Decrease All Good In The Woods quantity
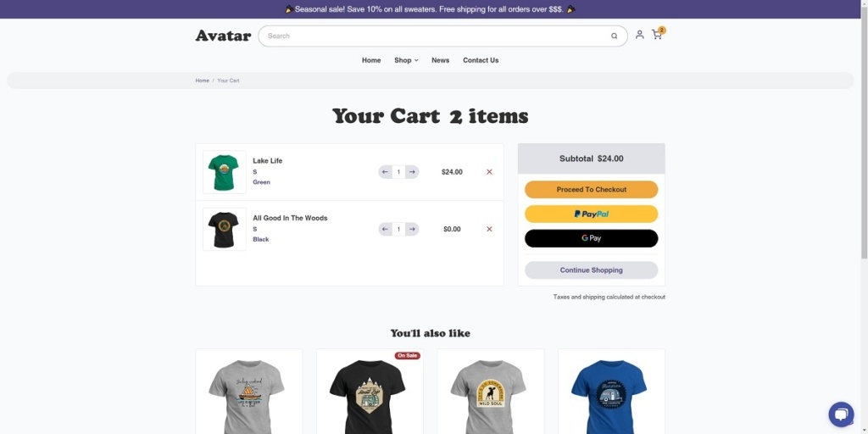 (x=385, y=229)
